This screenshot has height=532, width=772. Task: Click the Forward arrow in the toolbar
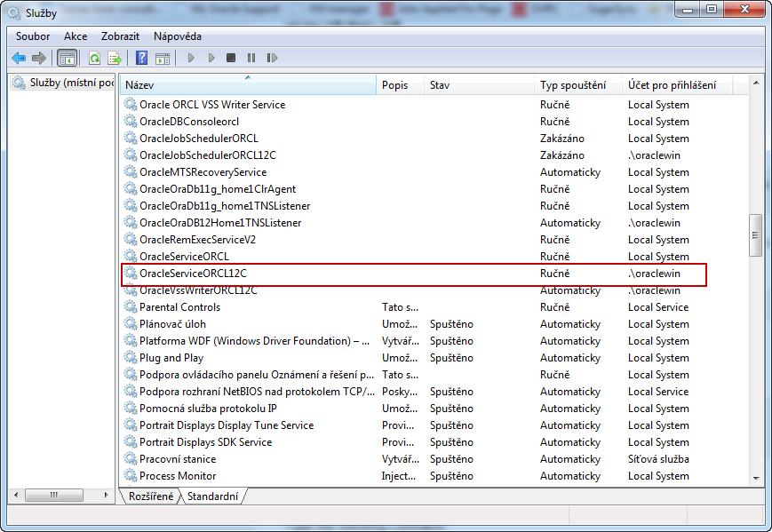click(39, 58)
